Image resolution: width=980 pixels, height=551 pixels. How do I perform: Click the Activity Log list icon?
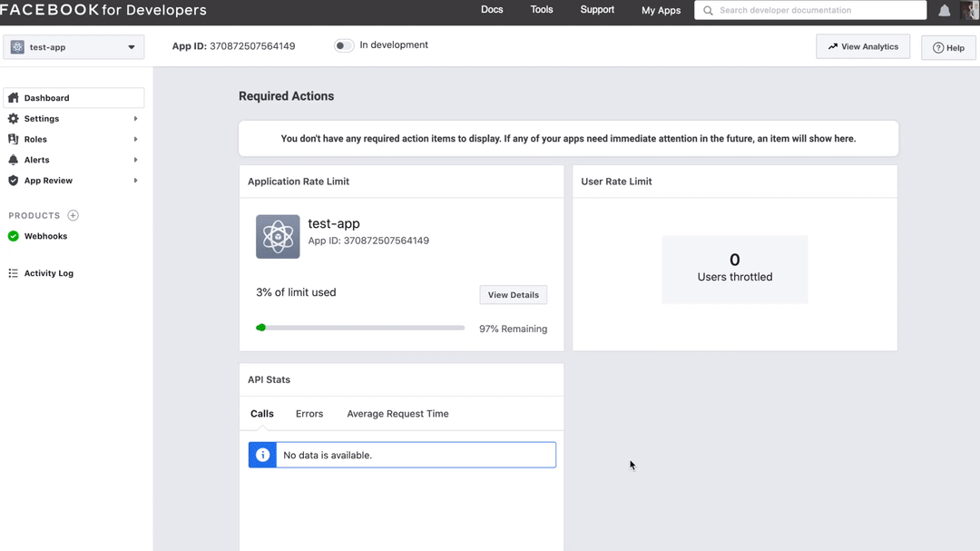[13, 272]
